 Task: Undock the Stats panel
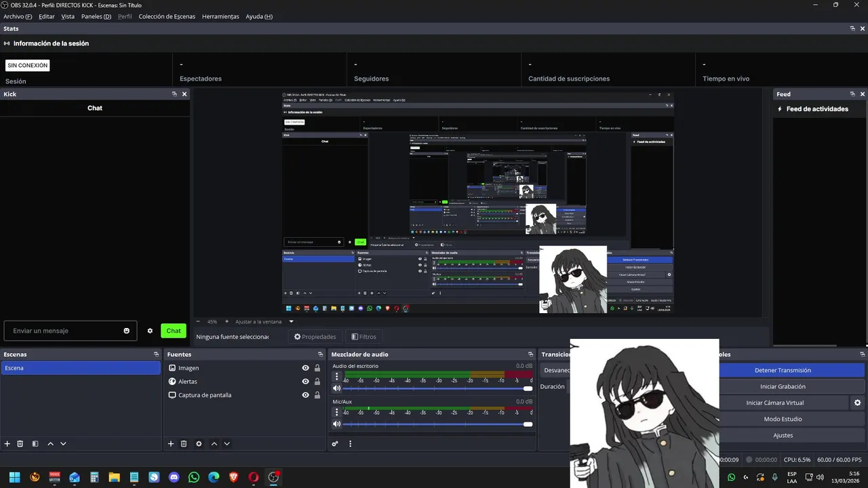(x=852, y=28)
